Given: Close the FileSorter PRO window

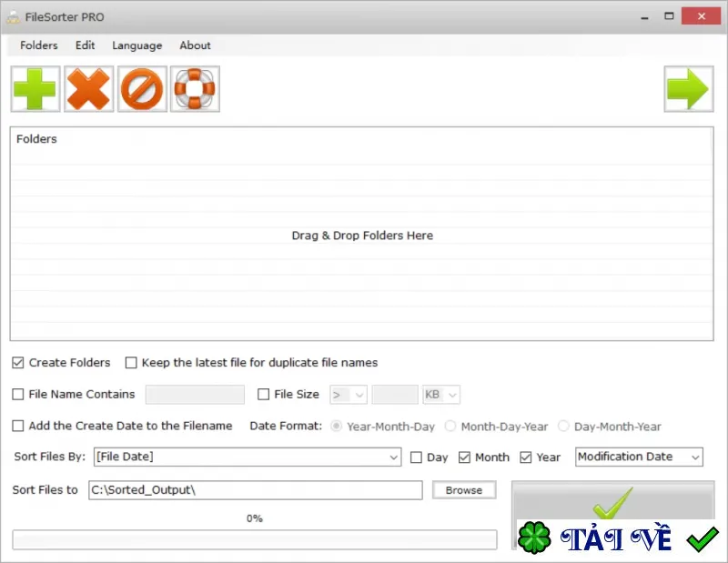Looking at the screenshot, I should [x=701, y=16].
